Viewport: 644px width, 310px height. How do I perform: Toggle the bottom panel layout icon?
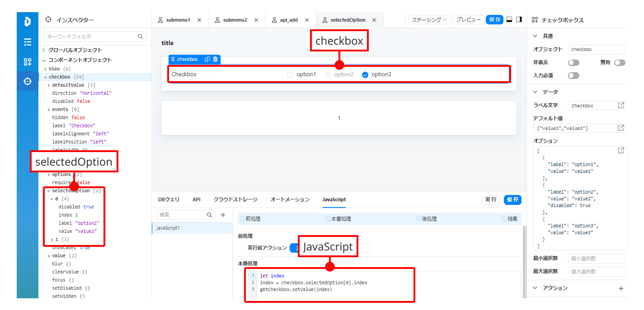pos(509,19)
